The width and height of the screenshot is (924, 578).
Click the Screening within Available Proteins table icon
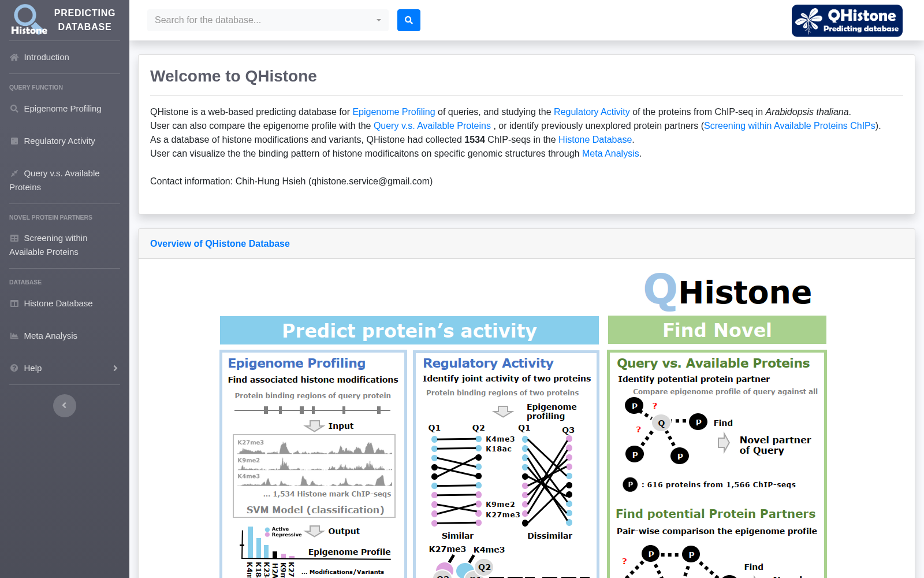(x=14, y=238)
